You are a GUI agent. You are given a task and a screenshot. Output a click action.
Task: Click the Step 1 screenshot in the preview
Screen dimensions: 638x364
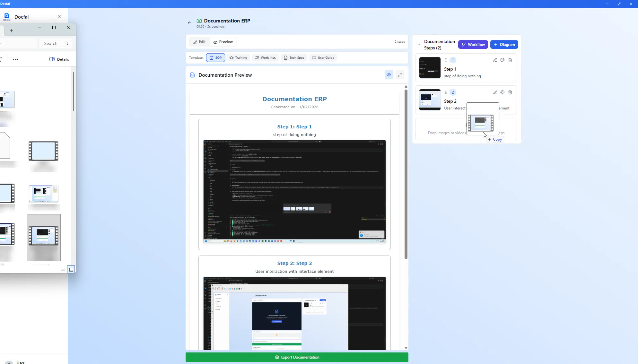pyautogui.click(x=294, y=192)
